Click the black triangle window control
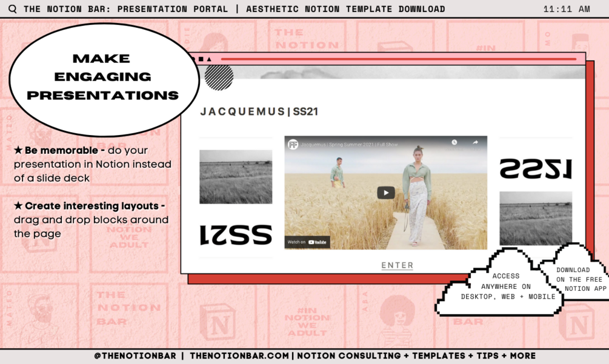Screen dimensions: 609x364 209,59
